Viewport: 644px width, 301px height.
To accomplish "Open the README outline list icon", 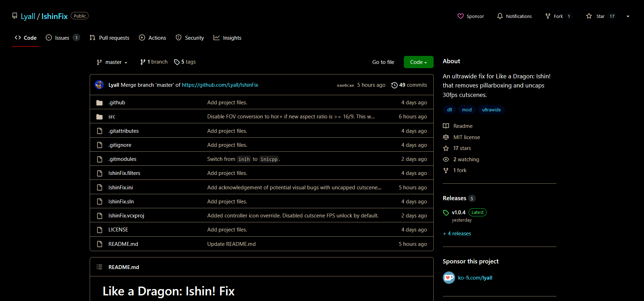I will coord(100,267).
